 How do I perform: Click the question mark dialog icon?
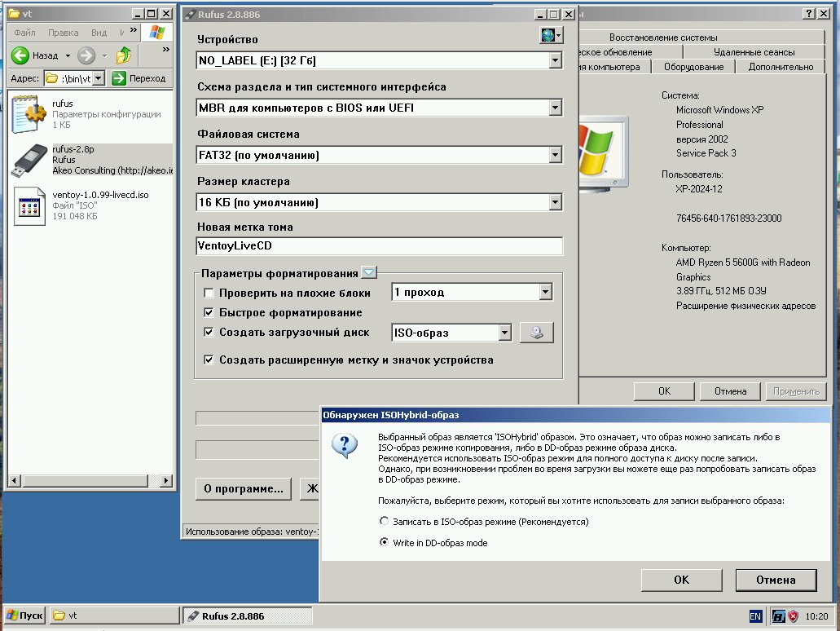point(345,445)
